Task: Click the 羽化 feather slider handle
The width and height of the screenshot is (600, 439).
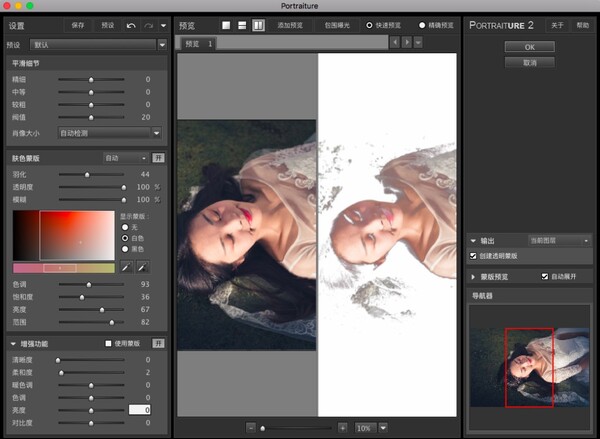Action: [87, 175]
